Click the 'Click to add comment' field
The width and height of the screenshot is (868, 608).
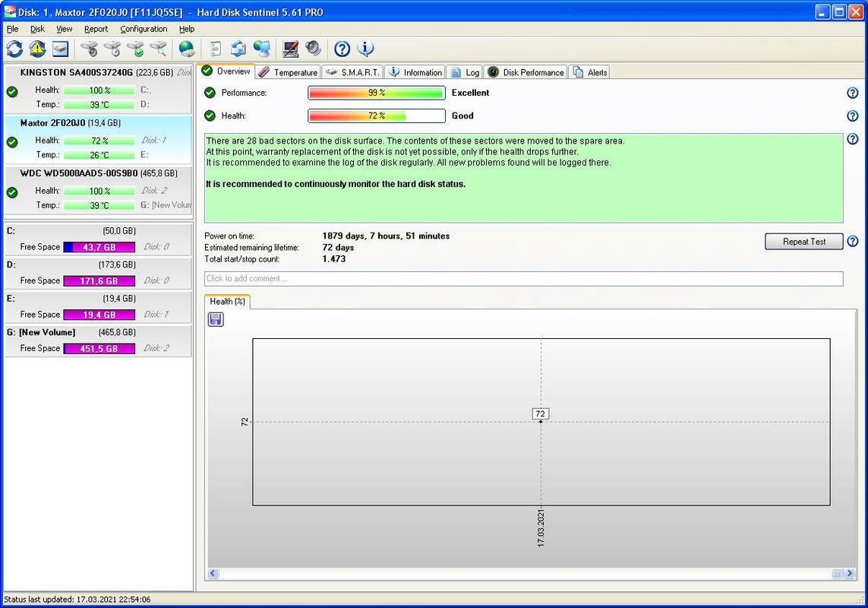tap(524, 279)
